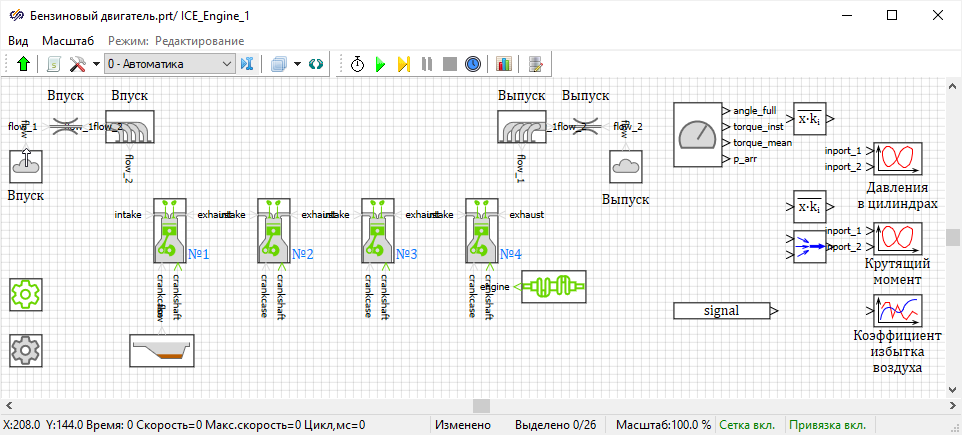Open the 'Вид' menu

(x=18, y=40)
